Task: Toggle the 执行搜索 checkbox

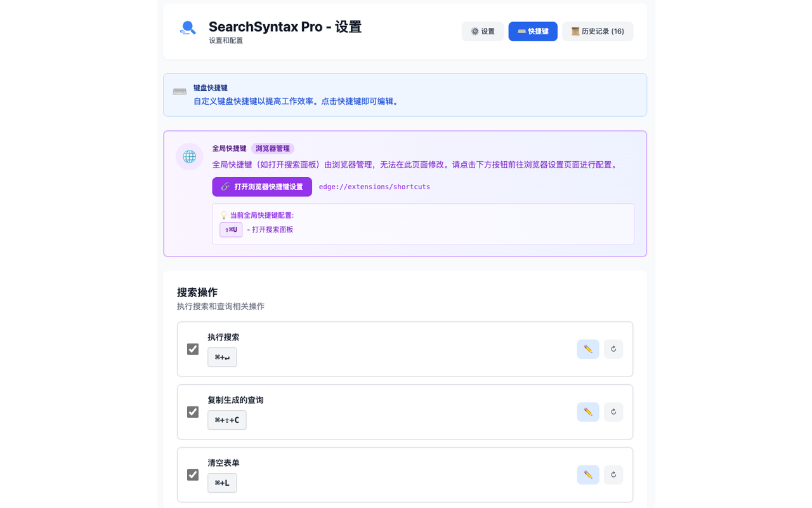Action: pos(193,349)
